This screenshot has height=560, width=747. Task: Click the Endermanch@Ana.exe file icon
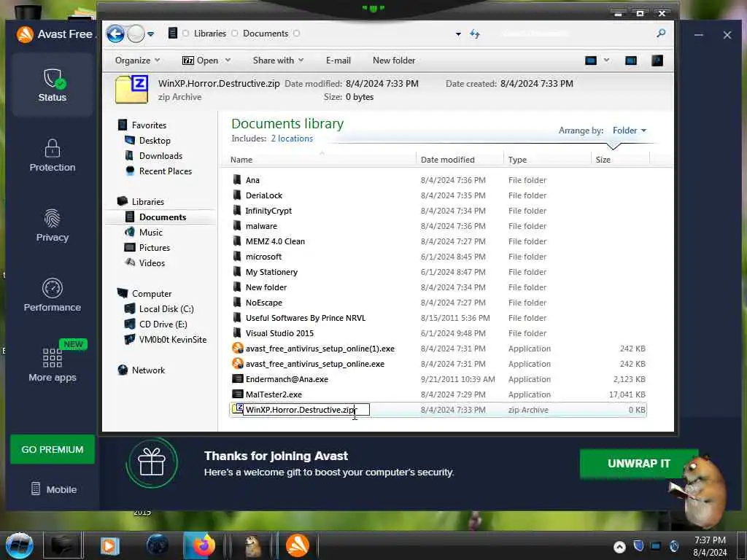tap(237, 379)
